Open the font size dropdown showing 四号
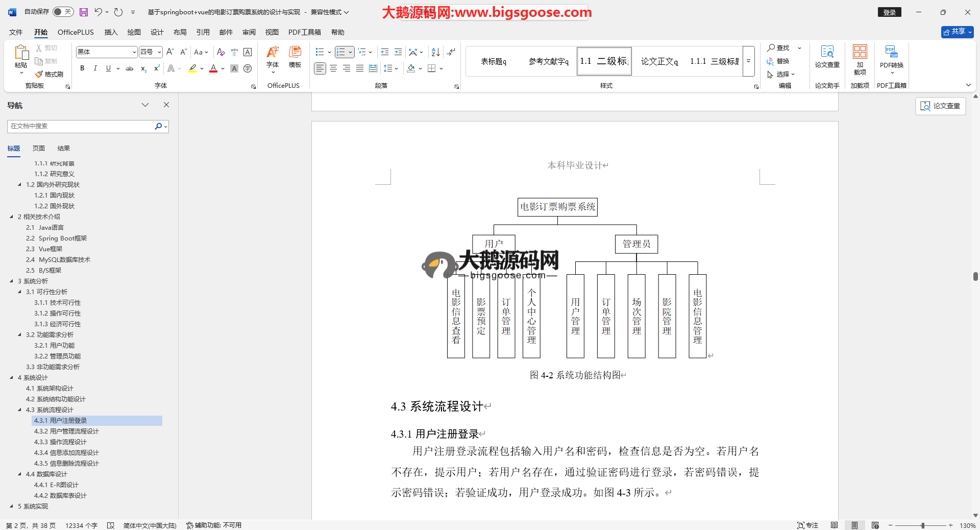 (159, 52)
